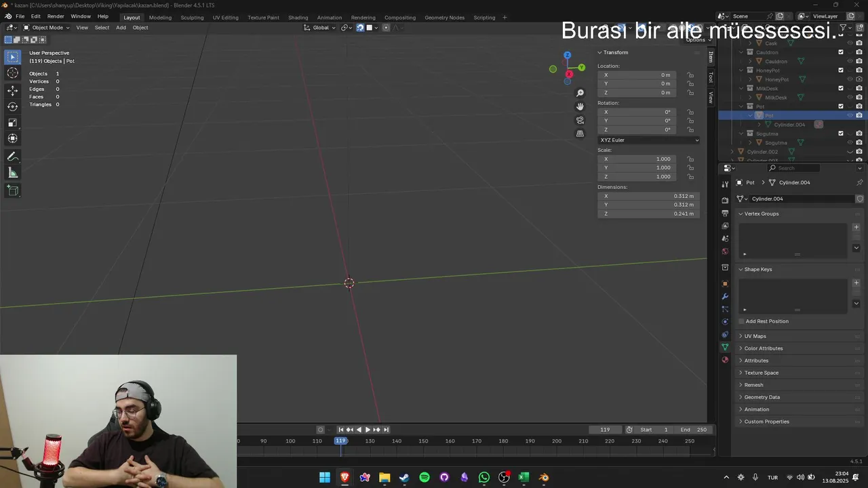Viewport: 868px width, 488px height.
Task: Open the World properties tab icon
Action: click(725, 251)
